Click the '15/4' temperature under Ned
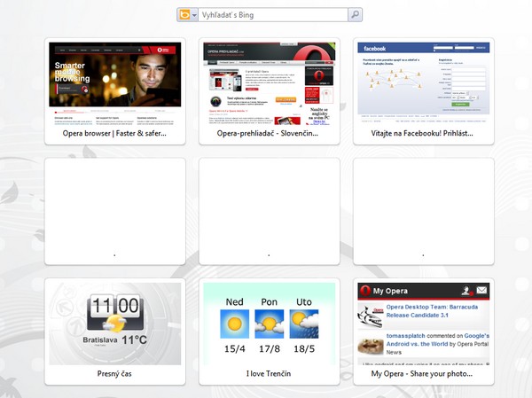The width and height of the screenshot is (532, 398). (x=234, y=348)
